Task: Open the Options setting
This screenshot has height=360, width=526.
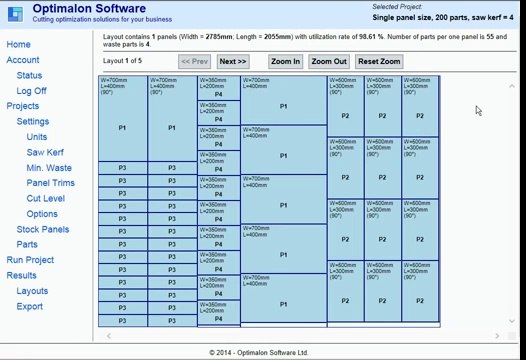Action: (x=42, y=214)
